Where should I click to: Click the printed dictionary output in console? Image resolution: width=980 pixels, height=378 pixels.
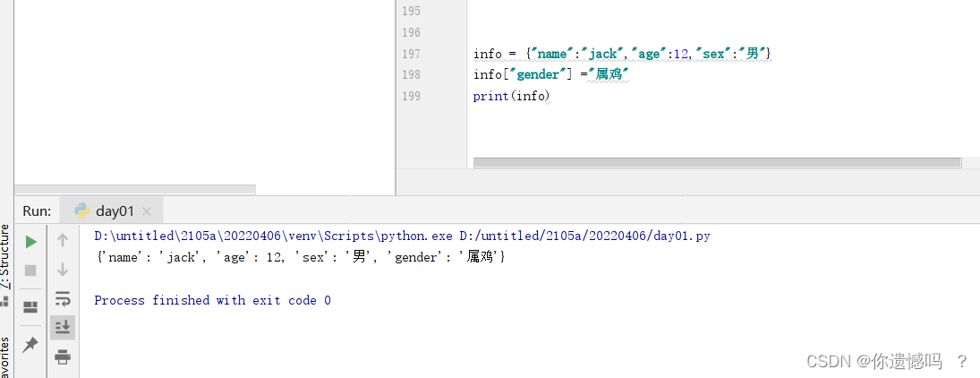tap(300, 257)
